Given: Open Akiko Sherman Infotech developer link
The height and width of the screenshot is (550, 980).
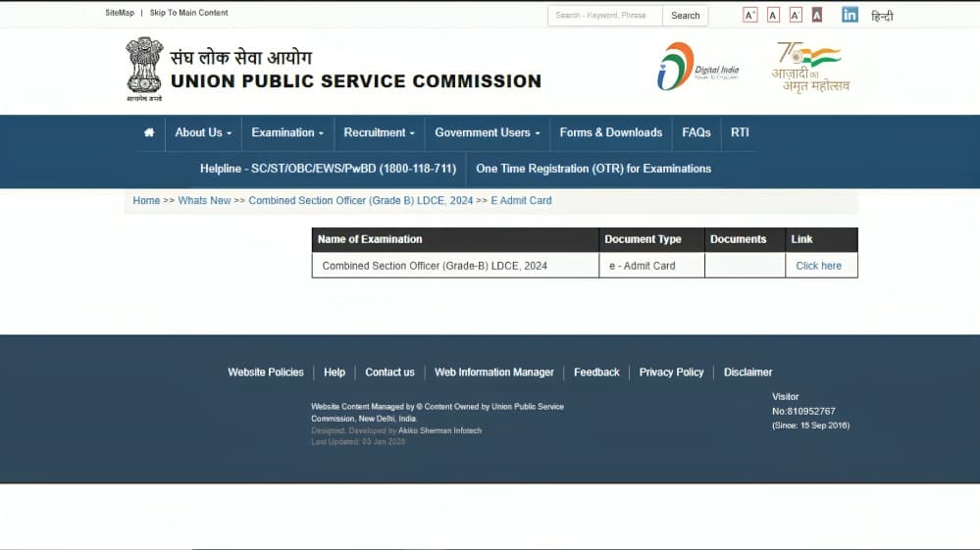Looking at the screenshot, I should (x=440, y=430).
